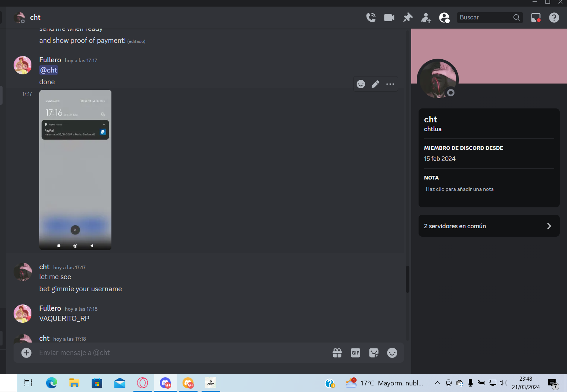Viewport: 567px width, 392px height.
Task: Click the @cht mention
Action: click(49, 70)
